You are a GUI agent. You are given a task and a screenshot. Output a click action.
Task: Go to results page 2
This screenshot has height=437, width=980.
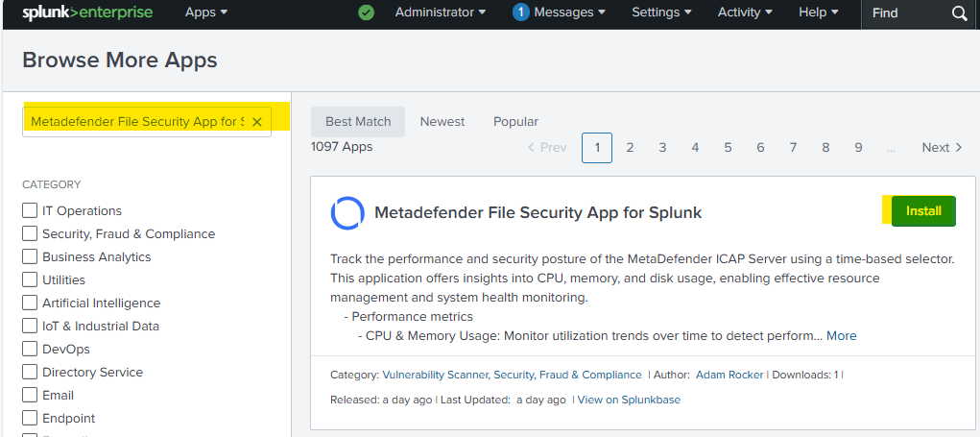(630, 148)
